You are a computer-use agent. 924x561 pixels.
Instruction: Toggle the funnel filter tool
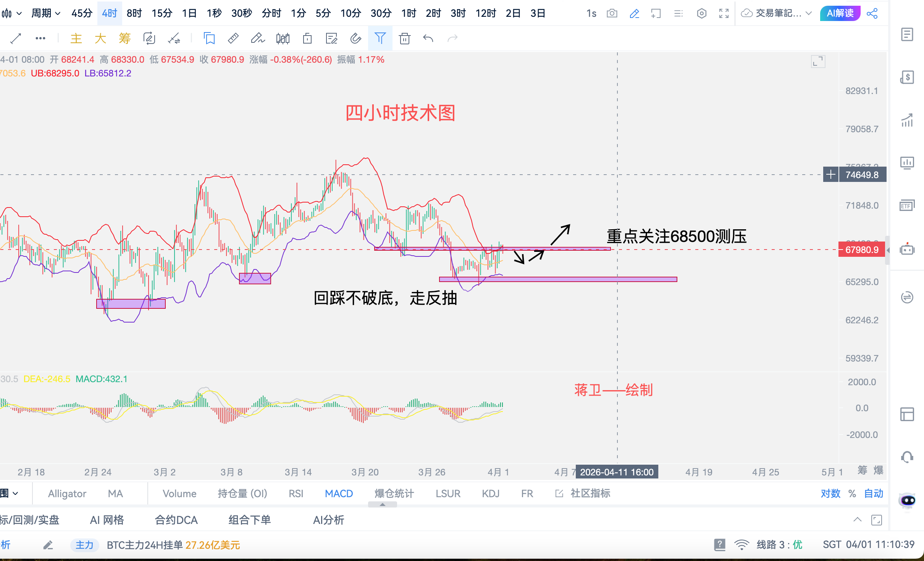(x=380, y=38)
